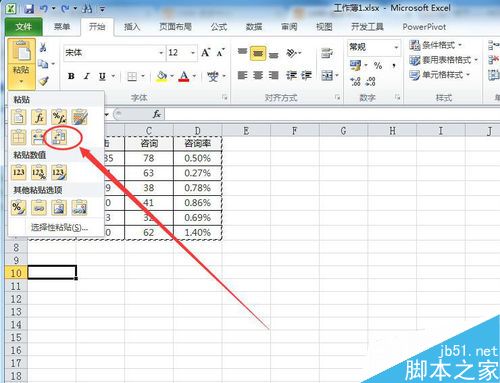
Task: Choose Values and number formatting paste icon
Action: (39, 173)
